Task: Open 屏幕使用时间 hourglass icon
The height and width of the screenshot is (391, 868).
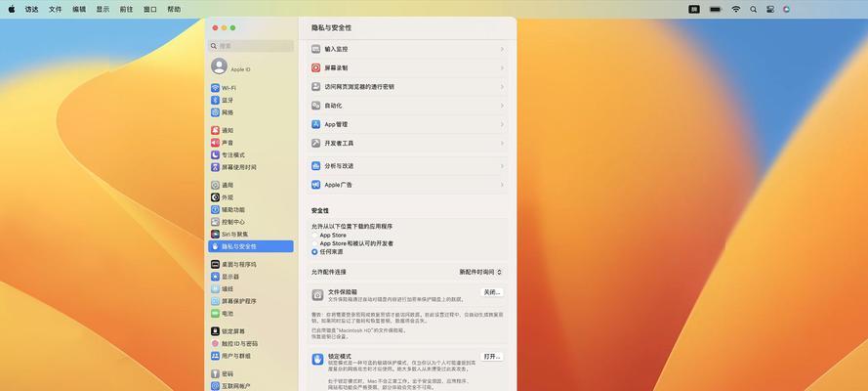Action: 216,167
